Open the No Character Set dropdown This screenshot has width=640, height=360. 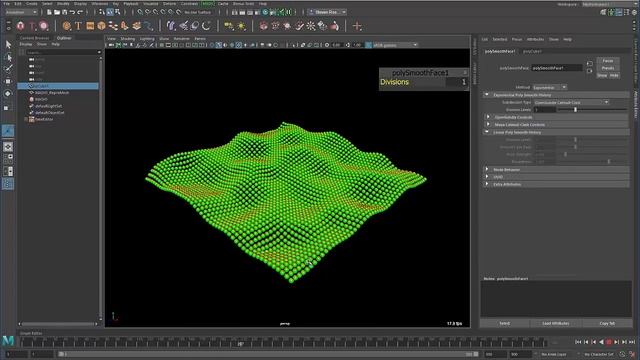click(599, 354)
